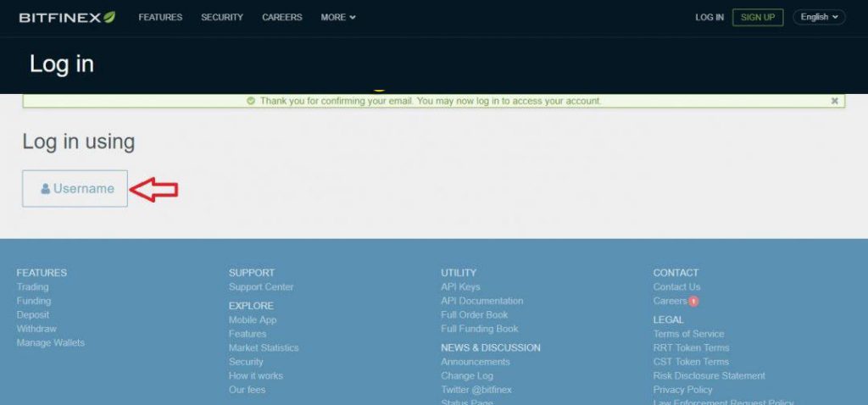868x405 pixels.
Task: Open the Privacy Policy link
Action: point(682,390)
